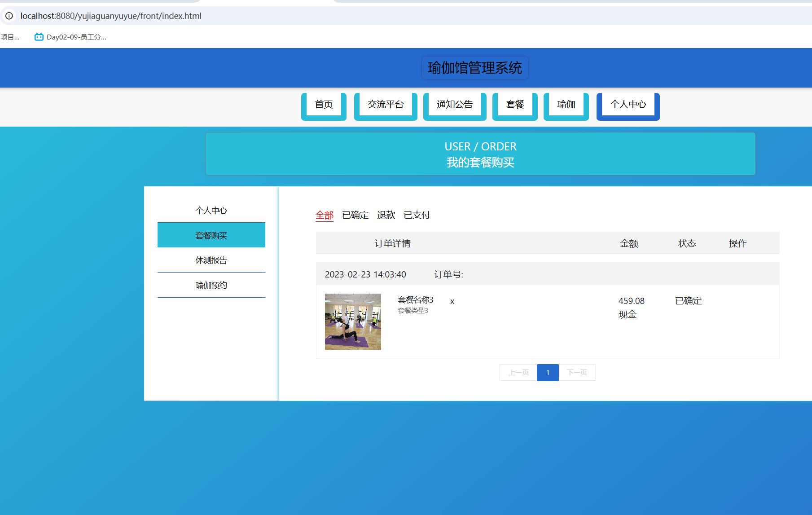Go to previous page 上一页
Viewport: 812px width, 515px height.
tap(518, 373)
